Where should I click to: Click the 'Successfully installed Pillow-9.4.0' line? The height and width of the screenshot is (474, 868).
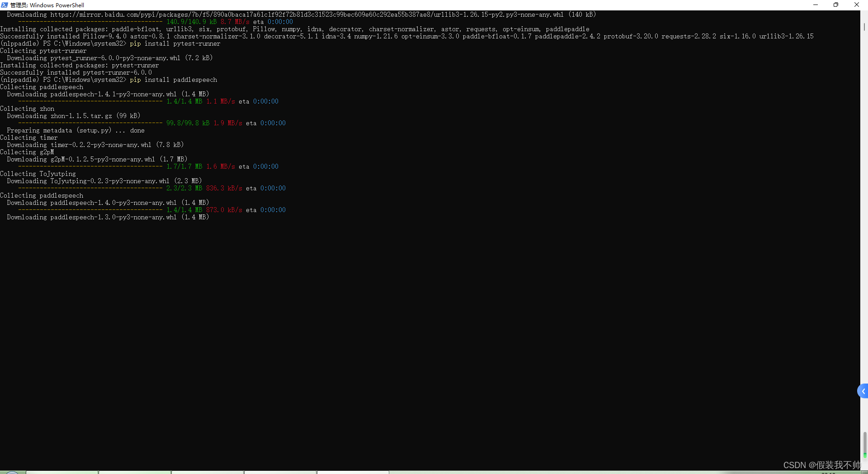(x=407, y=36)
